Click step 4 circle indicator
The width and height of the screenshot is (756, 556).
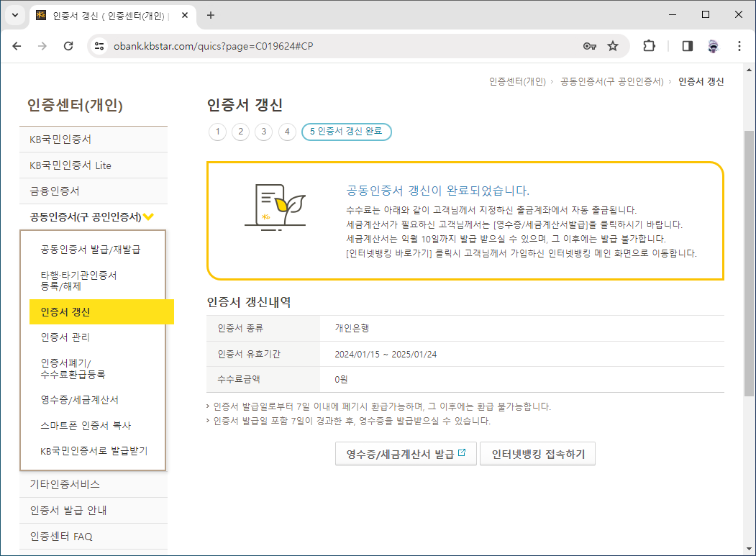(x=287, y=132)
